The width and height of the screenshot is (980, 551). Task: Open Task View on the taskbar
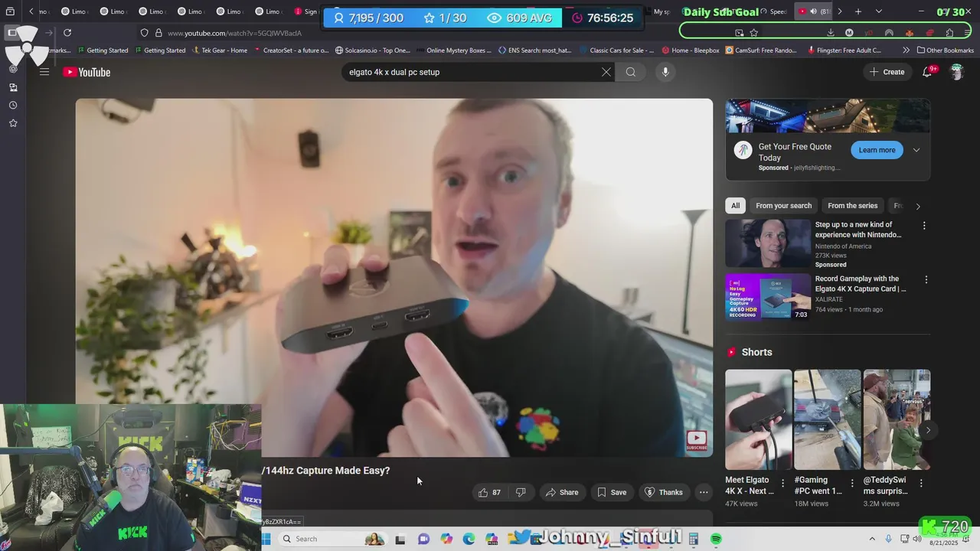coord(400,539)
